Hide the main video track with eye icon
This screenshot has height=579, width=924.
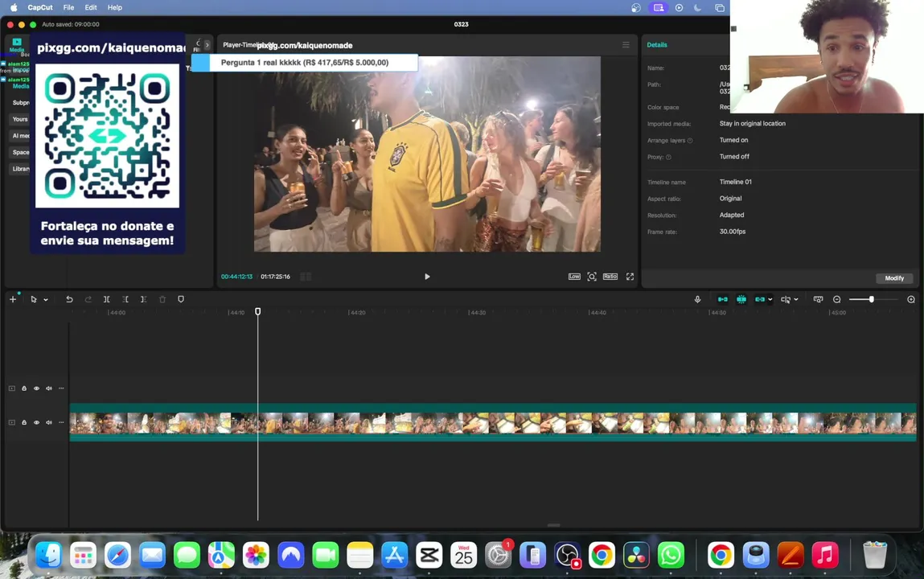click(36, 422)
